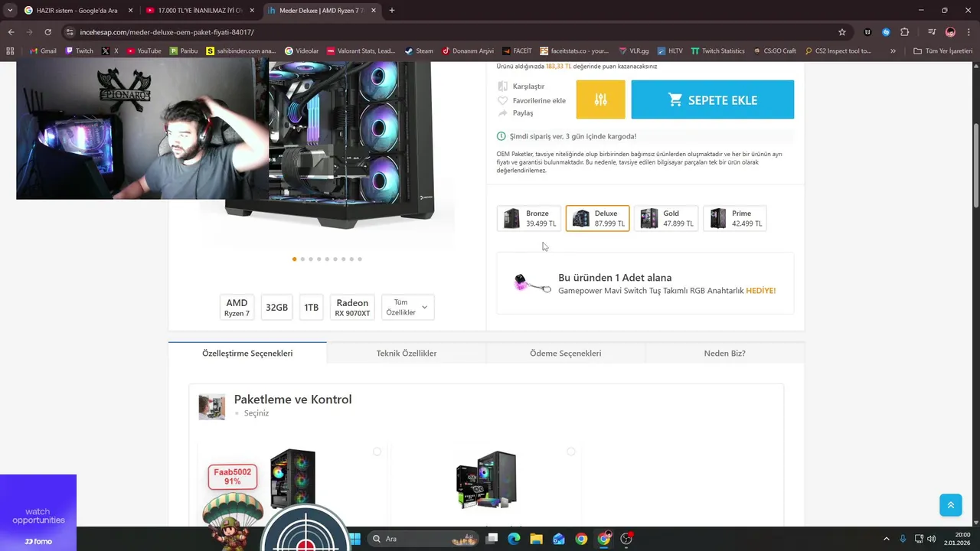Open Microsoft Edge from the taskbar
Image resolution: width=980 pixels, height=551 pixels.
coord(514,539)
